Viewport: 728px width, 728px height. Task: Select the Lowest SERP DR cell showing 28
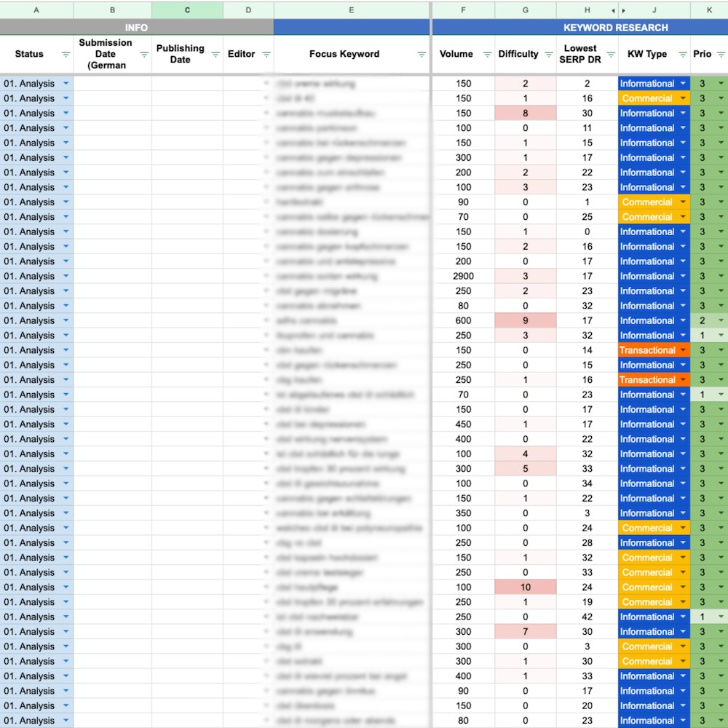pyautogui.click(x=587, y=543)
